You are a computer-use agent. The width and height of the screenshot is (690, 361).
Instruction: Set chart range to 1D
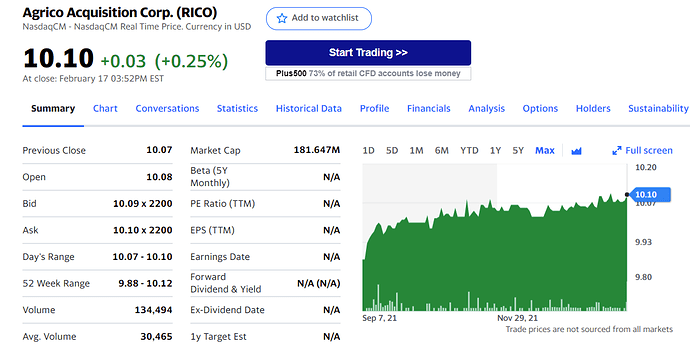(368, 151)
